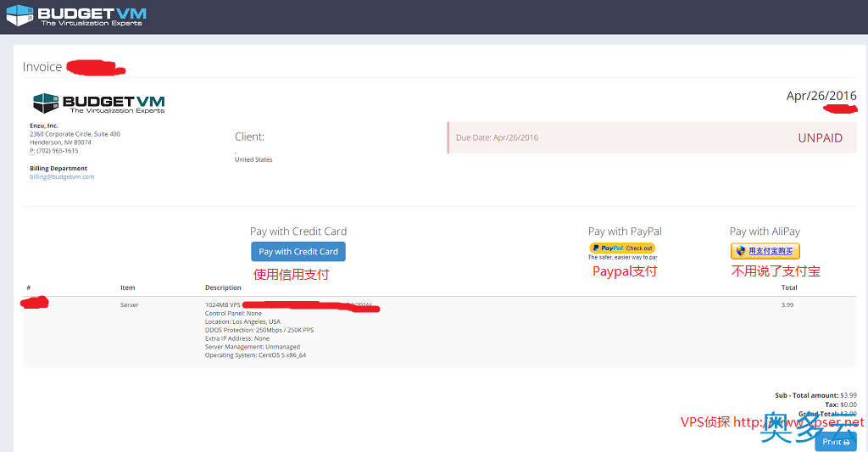This screenshot has width=868, height=452.
Task: Click the BudgetVM logo in header
Action: [x=76, y=15]
